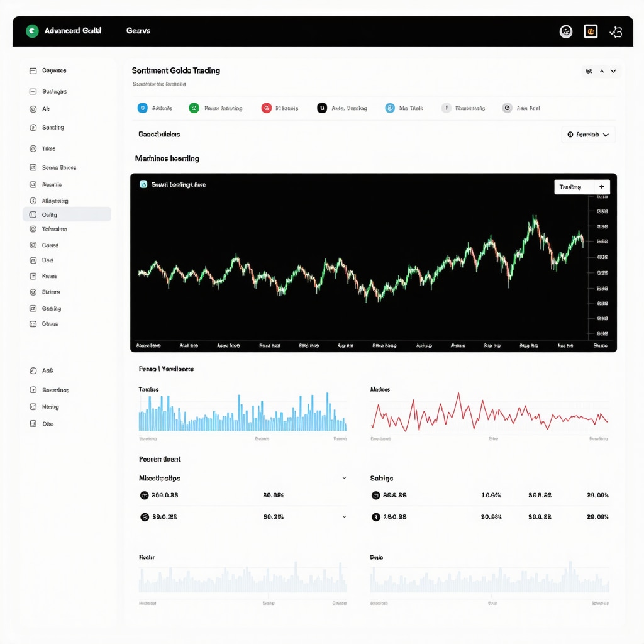Click the Ssome Barass sidebar icon
Image resolution: width=644 pixels, height=644 pixels.
click(33, 167)
